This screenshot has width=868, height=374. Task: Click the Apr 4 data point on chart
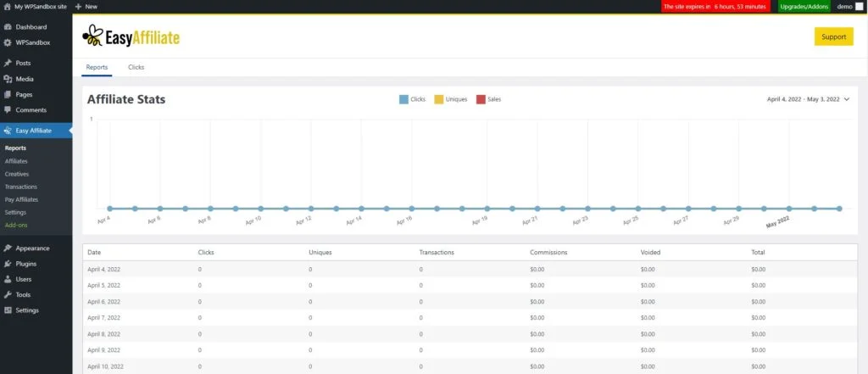[109, 209]
